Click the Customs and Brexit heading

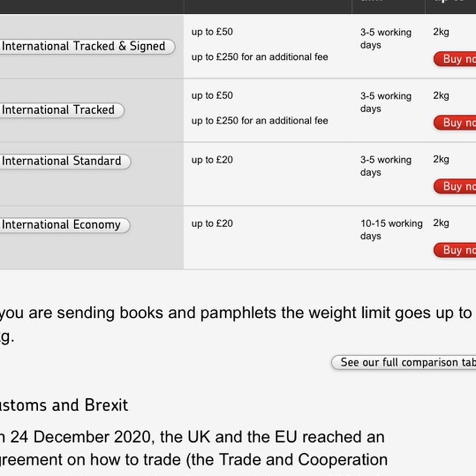point(64,405)
